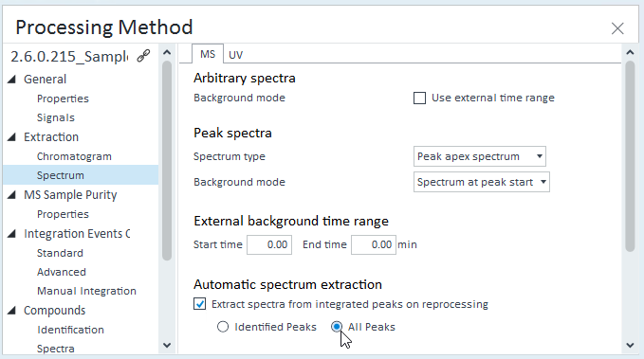The image size is (644, 359).
Task: Click the main pane scroll-up arrow
Action: pyautogui.click(x=630, y=52)
